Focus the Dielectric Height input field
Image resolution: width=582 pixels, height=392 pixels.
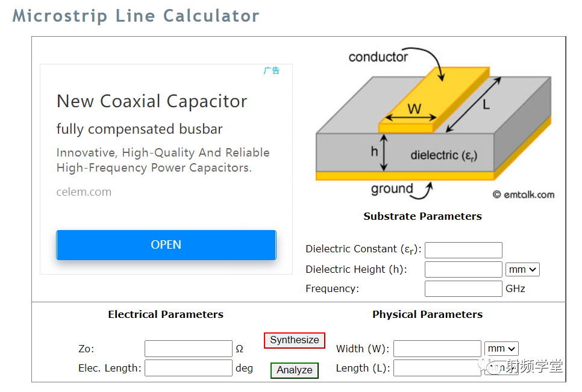point(463,269)
